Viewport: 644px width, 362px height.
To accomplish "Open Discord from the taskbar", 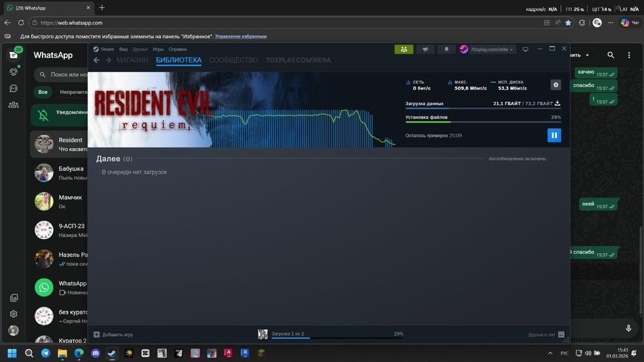I will pos(95,354).
